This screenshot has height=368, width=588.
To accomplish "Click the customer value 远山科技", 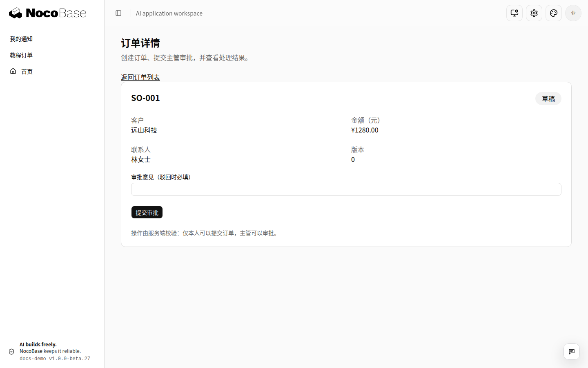I will pyautogui.click(x=144, y=130).
